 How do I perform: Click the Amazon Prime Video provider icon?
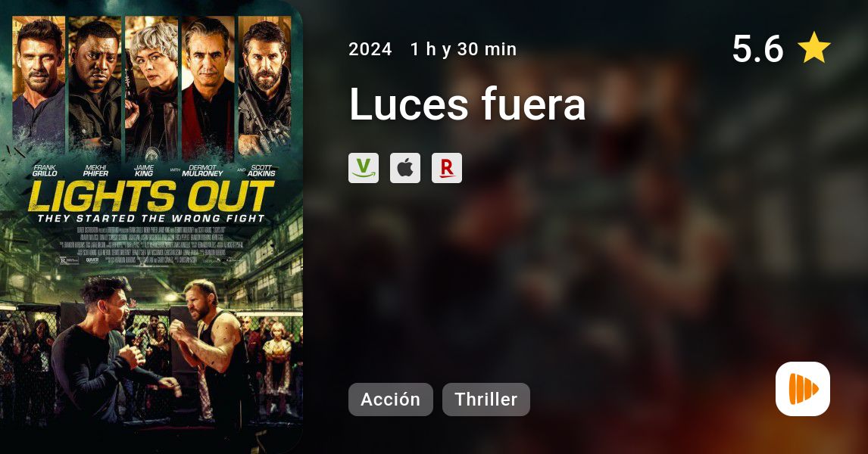[363, 168]
